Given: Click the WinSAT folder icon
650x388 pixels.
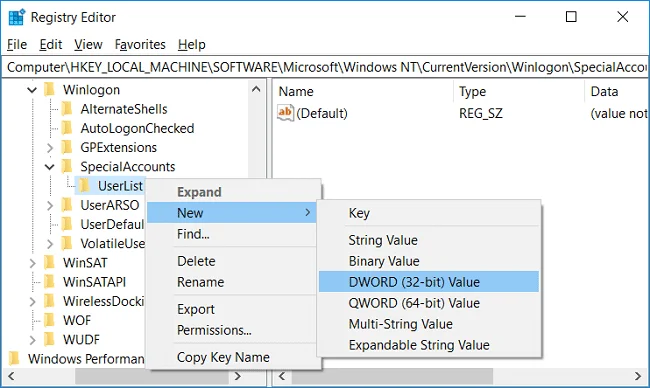Looking at the screenshot, I should pyautogui.click(x=49, y=262).
